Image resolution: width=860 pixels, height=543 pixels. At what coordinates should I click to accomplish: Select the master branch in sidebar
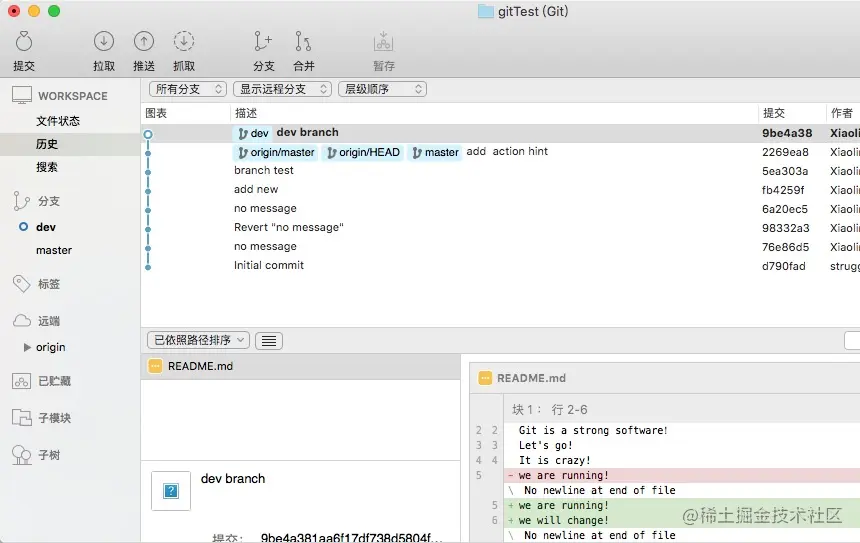(54, 250)
